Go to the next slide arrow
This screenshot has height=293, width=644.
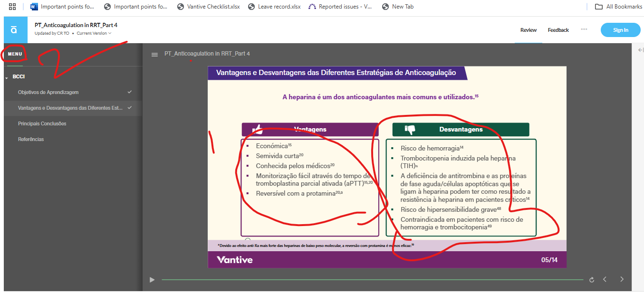click(x=622, y=279)
